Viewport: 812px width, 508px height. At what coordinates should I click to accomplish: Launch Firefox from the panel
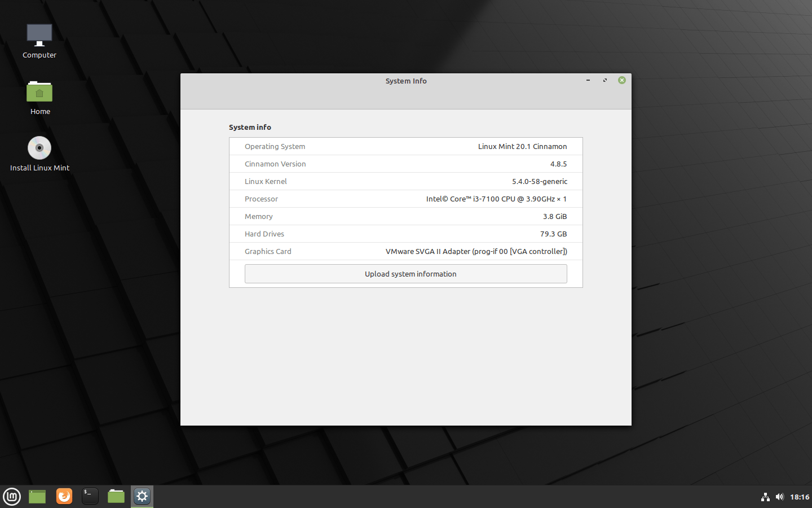pos(64,496)
